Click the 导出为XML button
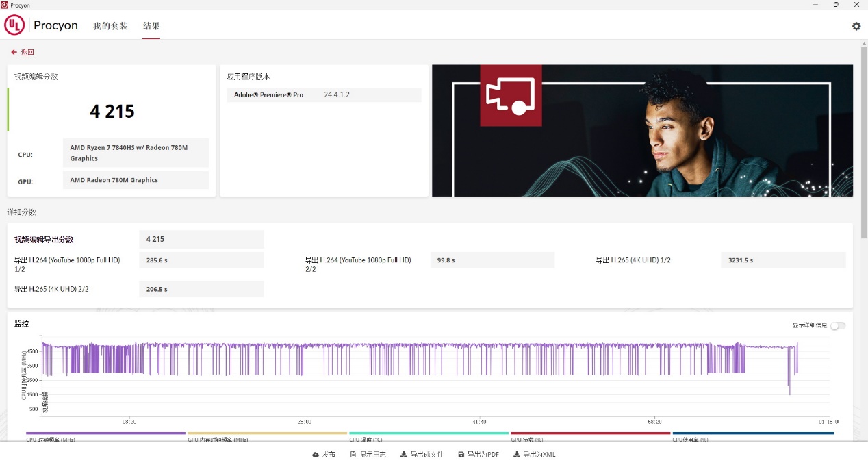 click(x=535, y=455)
